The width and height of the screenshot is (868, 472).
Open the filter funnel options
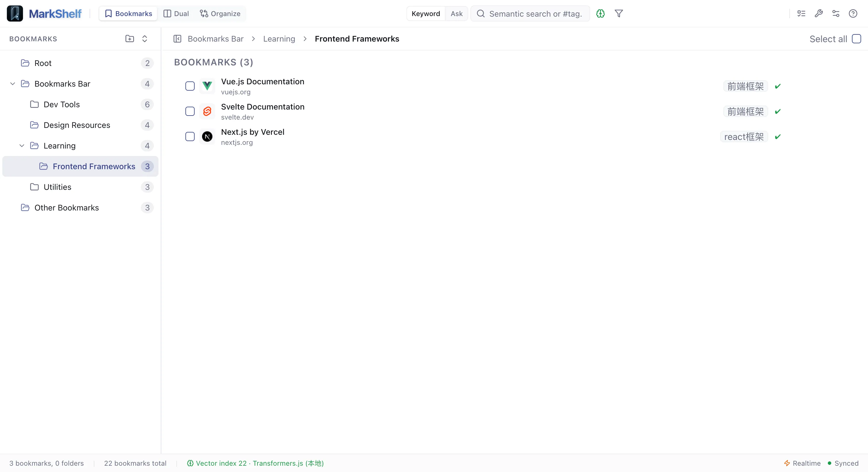619,14
